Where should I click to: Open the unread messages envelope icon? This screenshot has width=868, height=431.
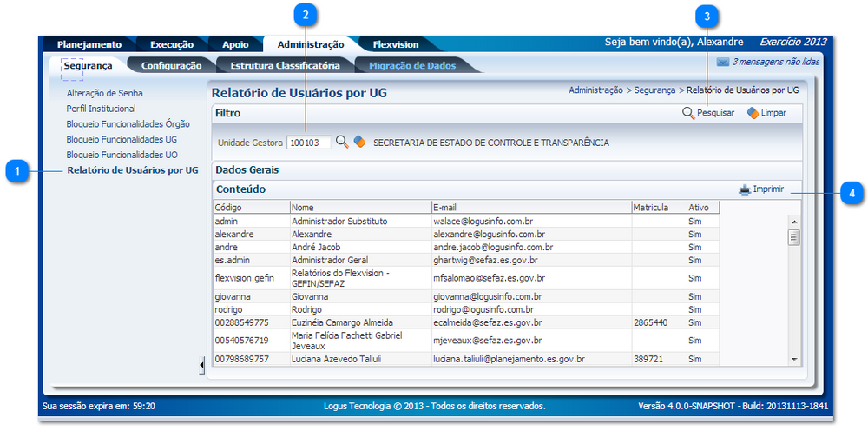(722, 62)
